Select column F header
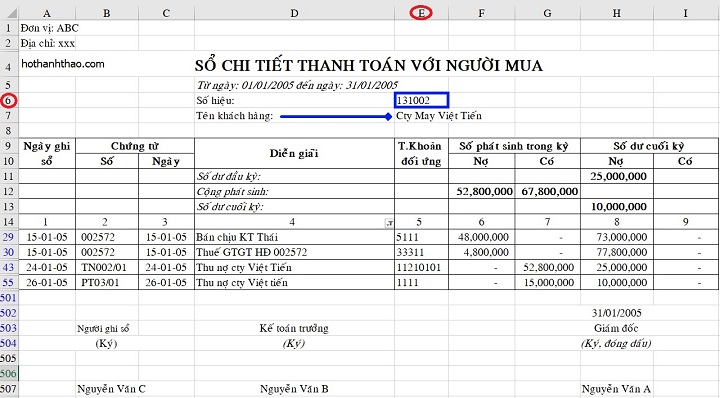The width and height of the screenshot is (720, 398). 481,13
